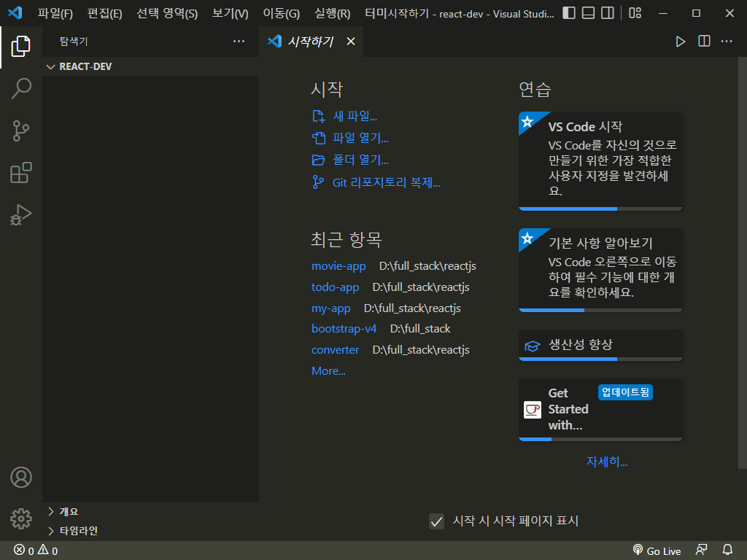Open Customize Layout icon

tap(635, 13)
